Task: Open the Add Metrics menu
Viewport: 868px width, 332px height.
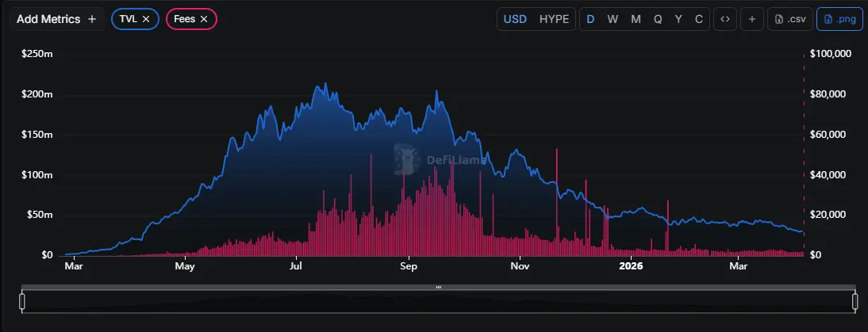Action: click(x=56, y=19)
